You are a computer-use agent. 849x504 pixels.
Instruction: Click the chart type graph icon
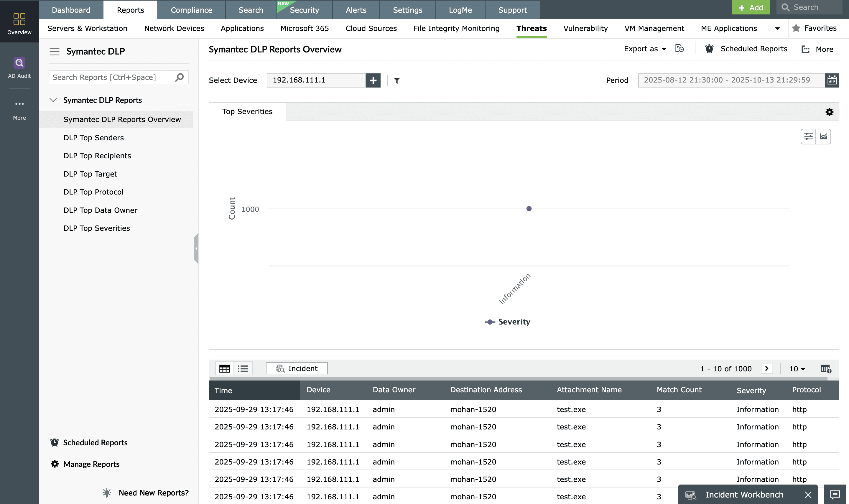823,136
